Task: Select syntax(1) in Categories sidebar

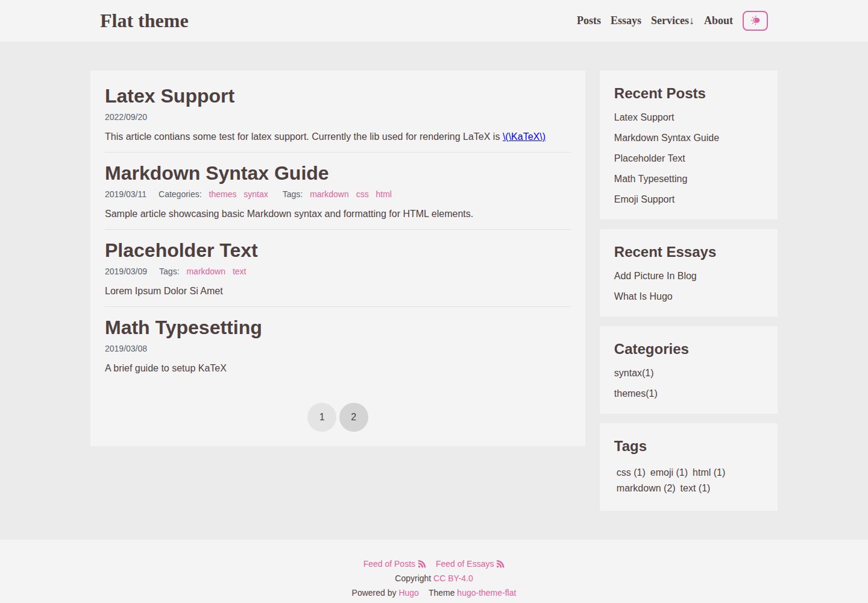Action: click(634, 373)
